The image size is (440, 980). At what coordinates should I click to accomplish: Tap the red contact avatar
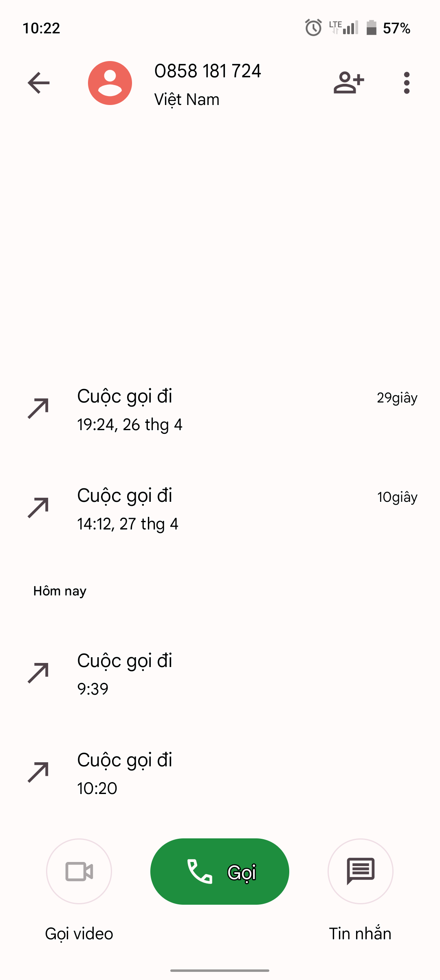click(110, 83)
